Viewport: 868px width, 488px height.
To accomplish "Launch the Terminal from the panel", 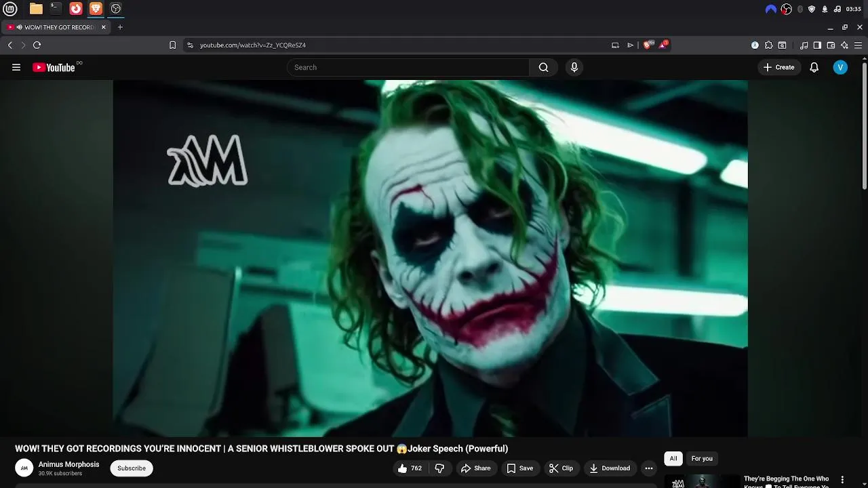I will tap(56, 9).
